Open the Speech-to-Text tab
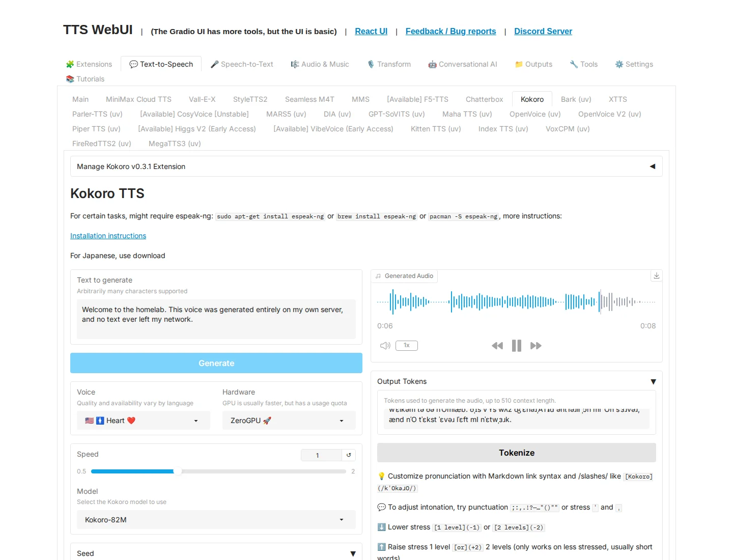The width and height of the screenshot is (733, 560). [x=242, y=64]
